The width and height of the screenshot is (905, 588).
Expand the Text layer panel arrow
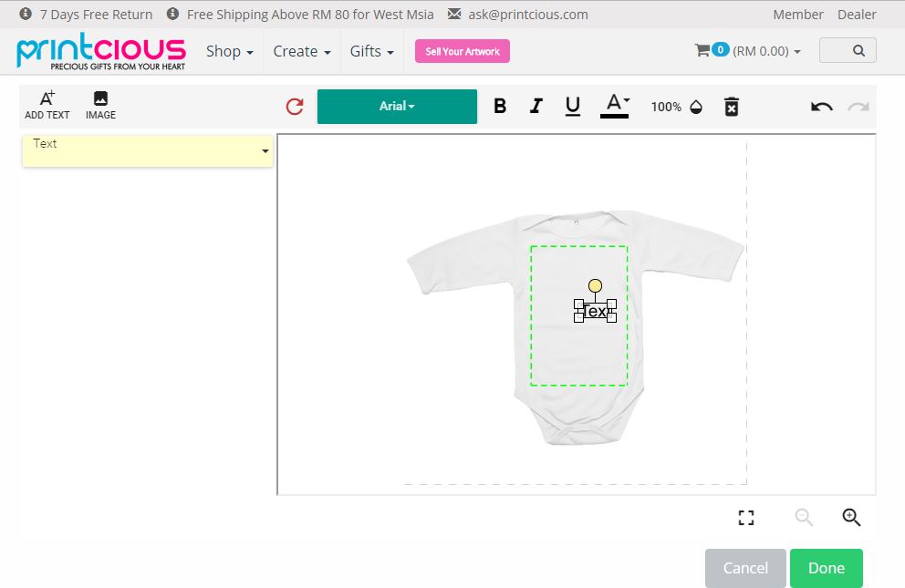click(265, 151)
